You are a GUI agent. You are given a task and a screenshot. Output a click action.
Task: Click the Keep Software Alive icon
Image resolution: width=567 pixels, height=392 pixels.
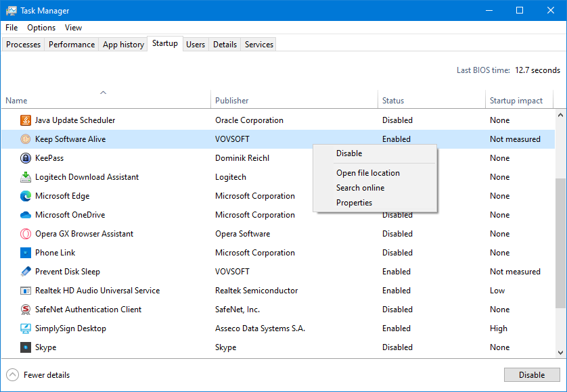25,139
